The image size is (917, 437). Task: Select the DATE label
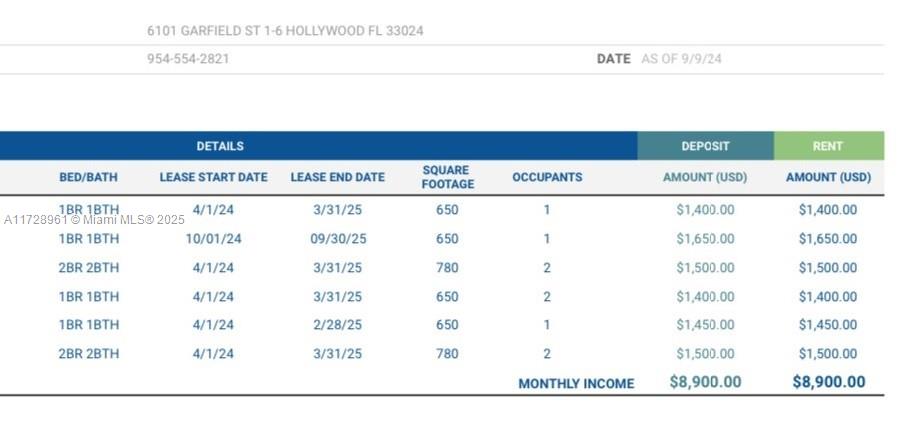click(x=613, y=59)
